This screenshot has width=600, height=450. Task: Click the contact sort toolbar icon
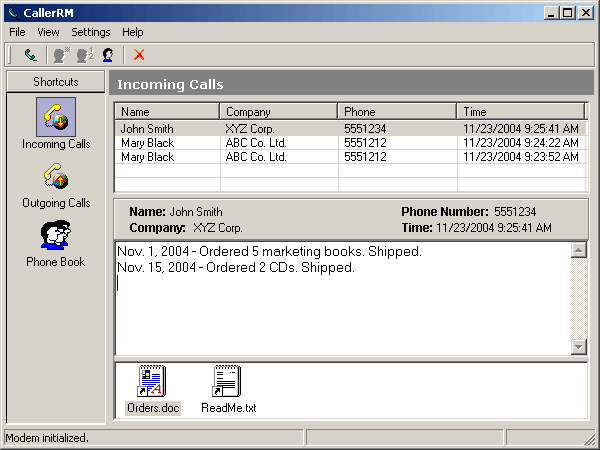coord(85,55)
